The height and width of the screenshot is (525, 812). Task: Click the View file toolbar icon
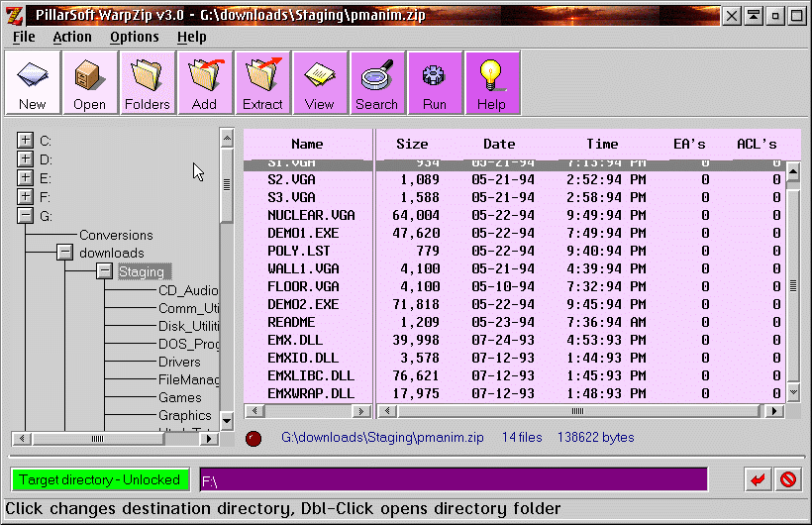320,82
